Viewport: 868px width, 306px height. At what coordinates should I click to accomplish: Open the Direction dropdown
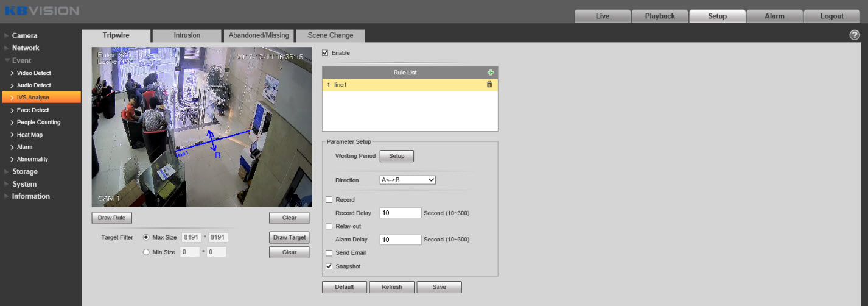(x=407, y=180)
